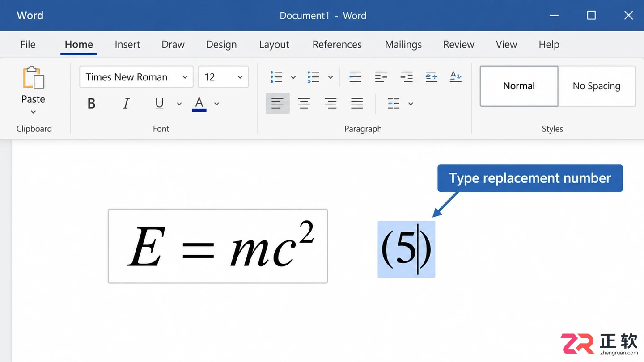Switch to the Review tab

[459, 45]
